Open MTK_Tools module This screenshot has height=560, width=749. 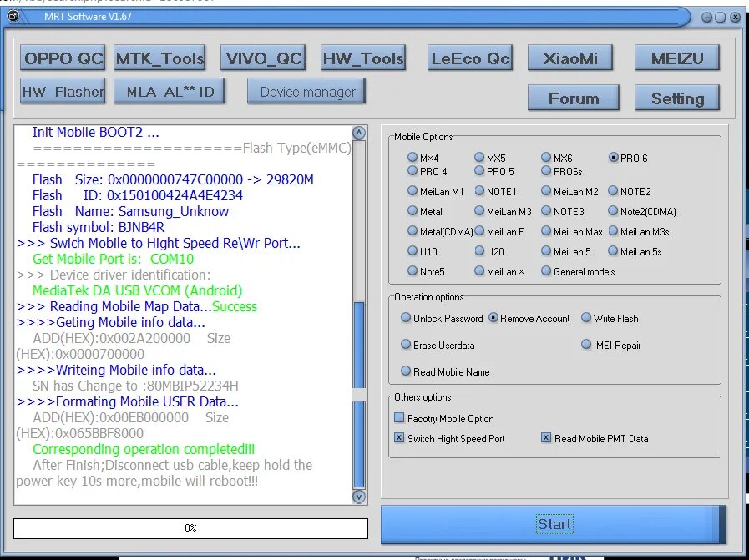pos(159,58)
